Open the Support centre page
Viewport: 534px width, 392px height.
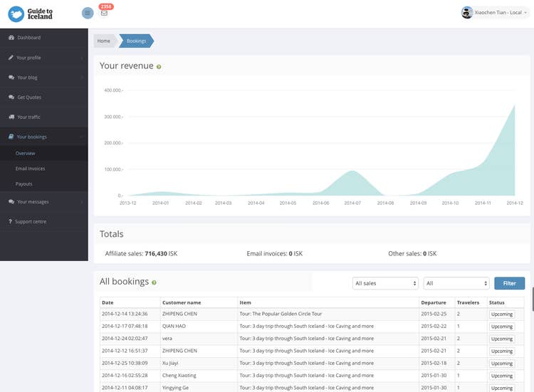coord(30,222)
